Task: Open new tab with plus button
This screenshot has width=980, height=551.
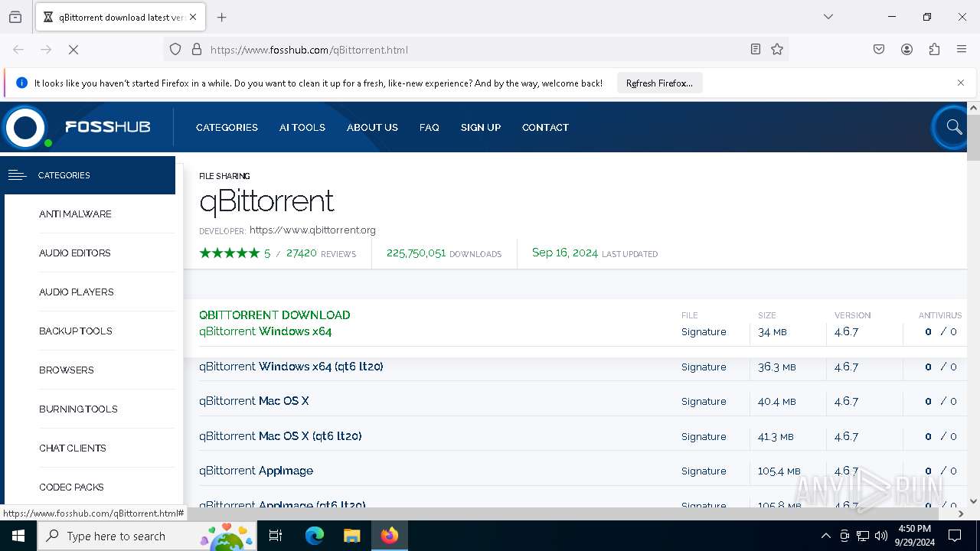Action: pos(222,17)
